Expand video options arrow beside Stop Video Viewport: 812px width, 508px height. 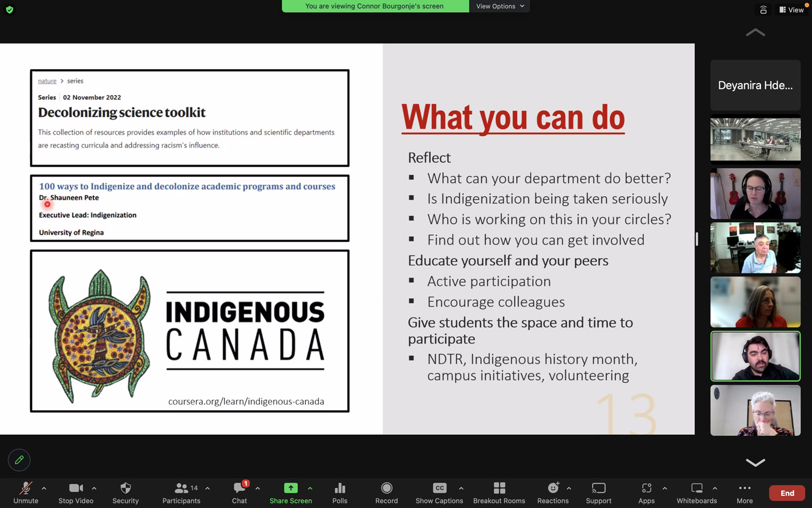94,488
